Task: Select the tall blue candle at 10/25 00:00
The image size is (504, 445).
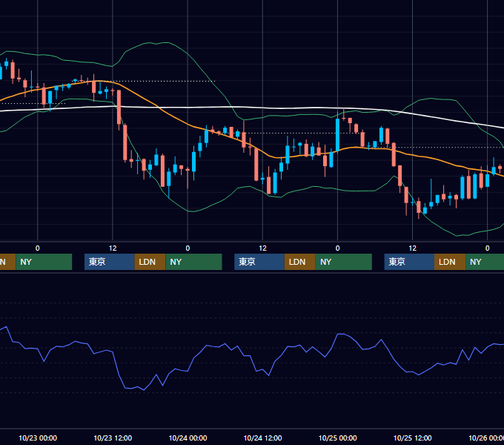Action: pos(337,135)
